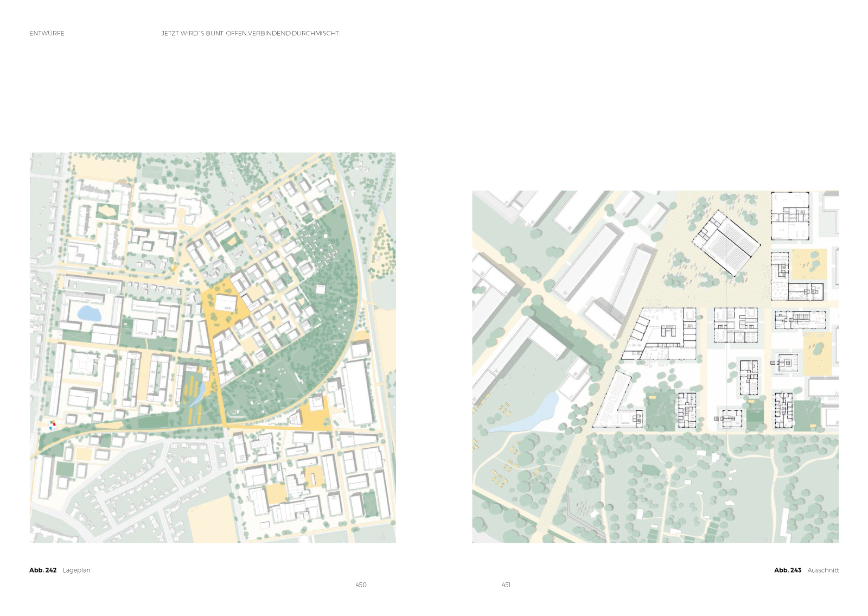
Task: Click the rotated hall building in Ausschnitt
Action: coord(726,244)
